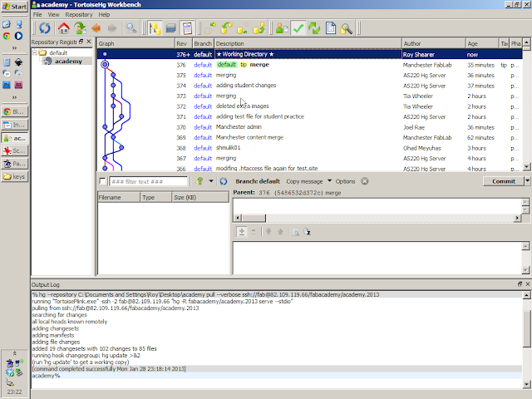Sort by the Size (KB) column header
The width and height of the screenshot is (532, 399).
[201, 197]
